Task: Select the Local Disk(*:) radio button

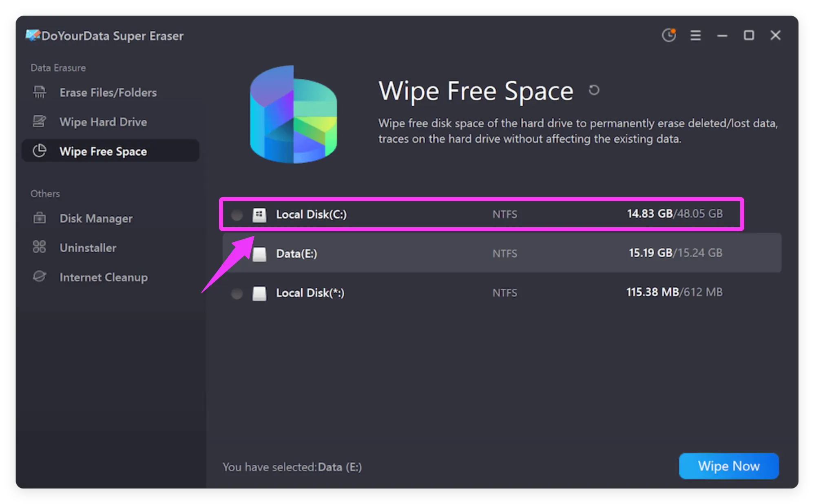Action: click(237, 293)
